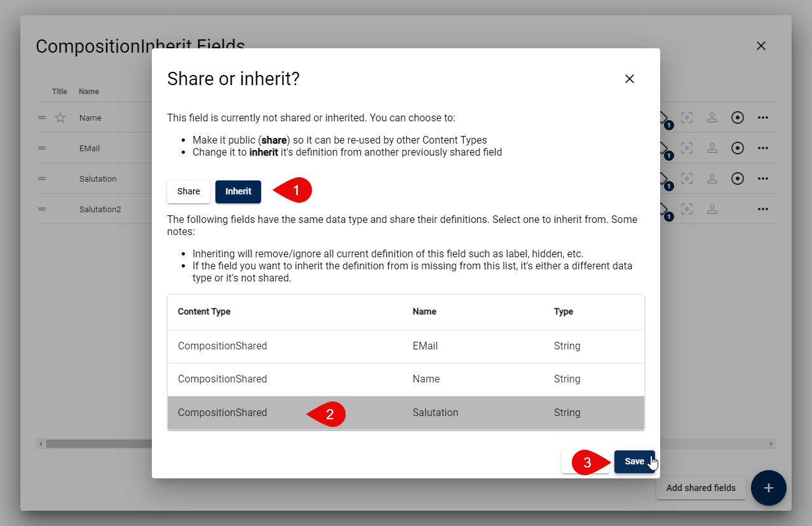Select the CompositionShared EMail table row
Viewport: 812px width, 526px height.
405,346
